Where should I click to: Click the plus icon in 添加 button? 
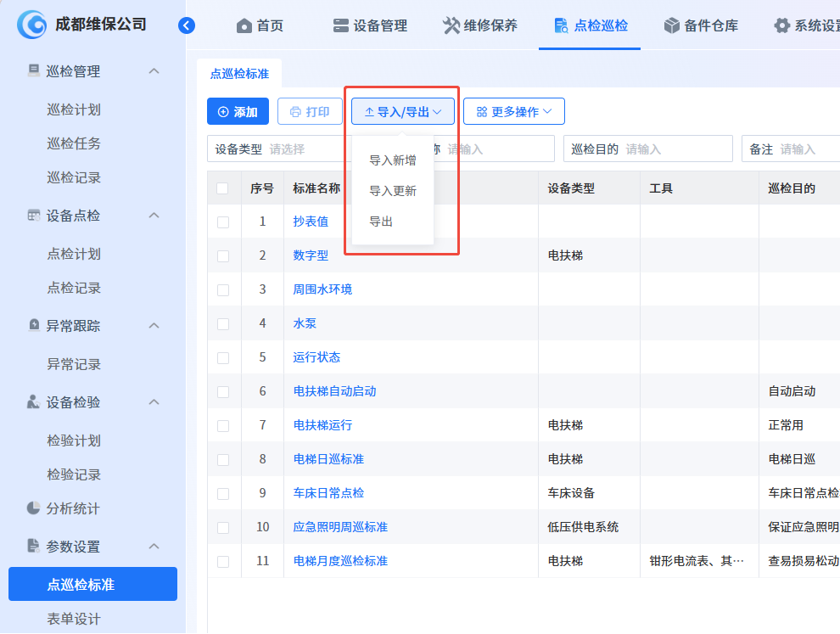223,112
